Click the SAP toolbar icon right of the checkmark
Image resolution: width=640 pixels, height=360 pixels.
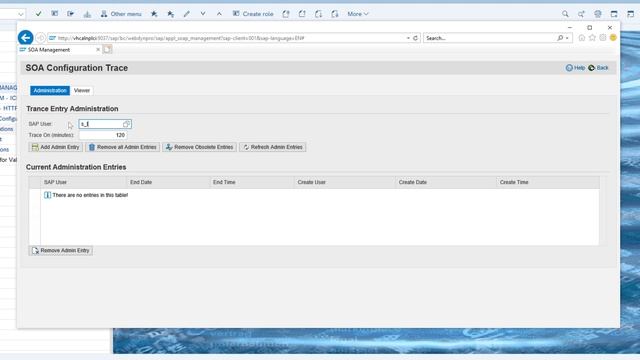click(x=54, y=14)
